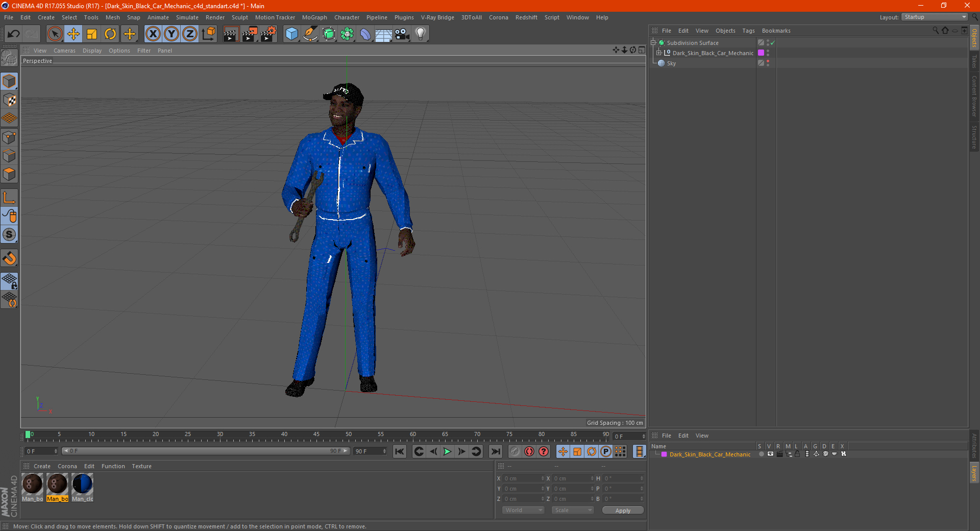Switch to Content Browser side tab
The image size is (980, 531).
click(974, 96)
